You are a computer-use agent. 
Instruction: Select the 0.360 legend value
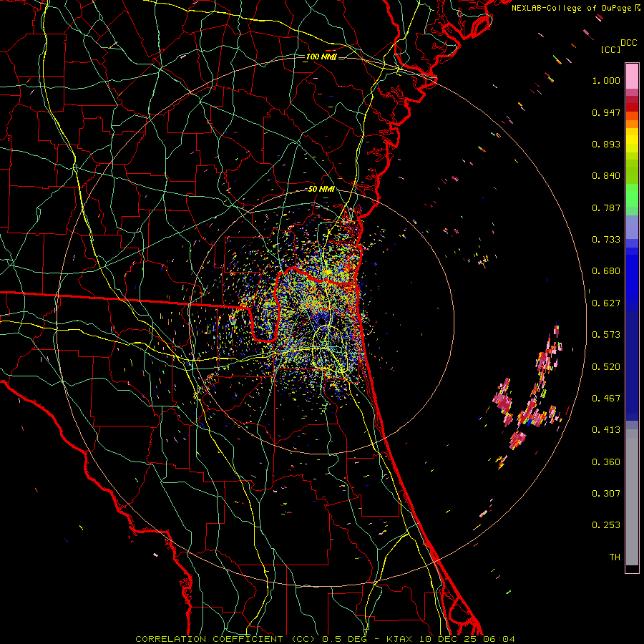tap(606, 462)
